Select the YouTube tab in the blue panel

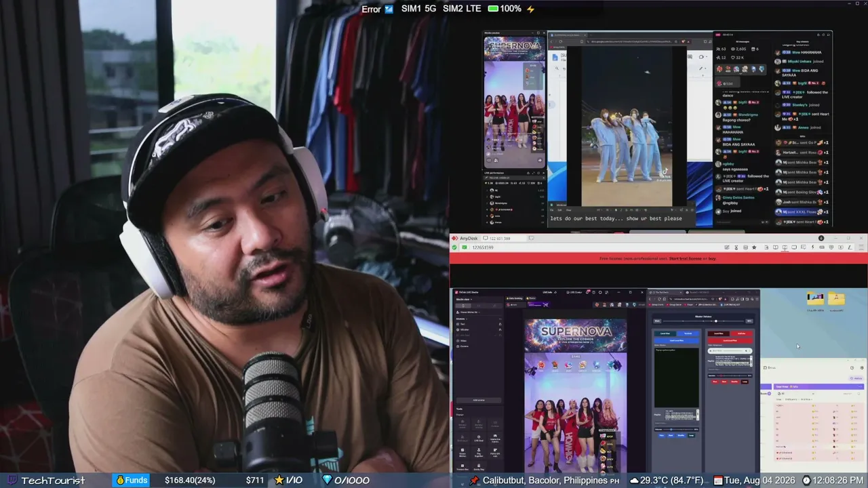pyautogui.click(x=688, y=333)
